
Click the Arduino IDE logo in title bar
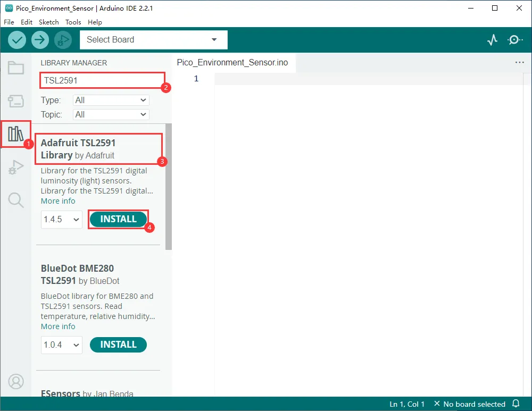point(9,8)
